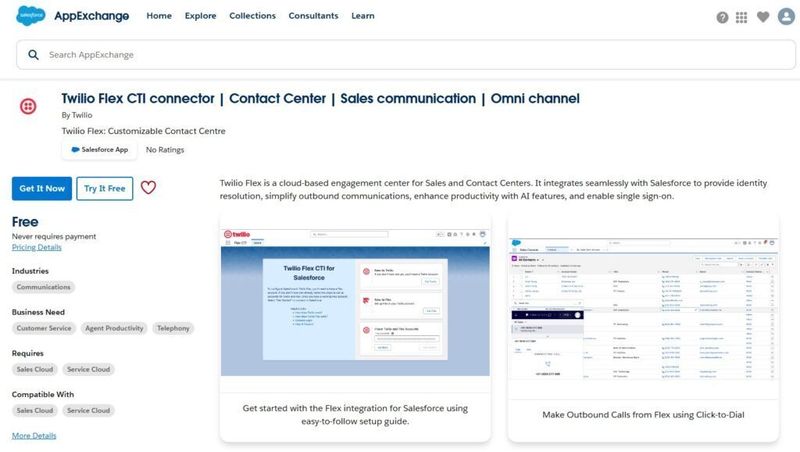Click the 'Make Outbound Calls from Flex' caption
Screen dimensions: 800x452
643,415
